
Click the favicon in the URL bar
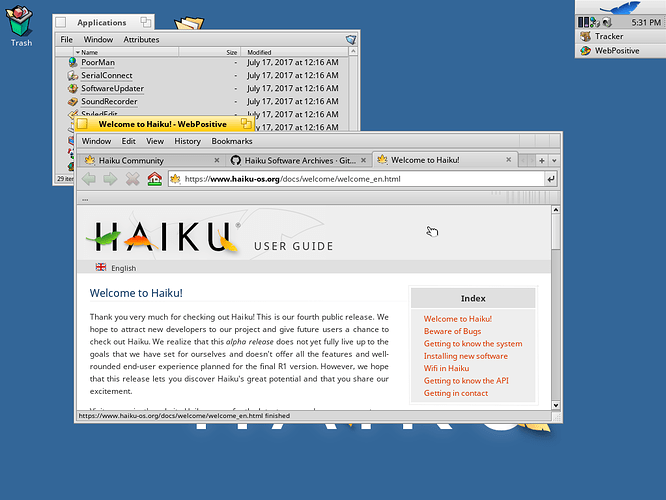click(175, 179)
